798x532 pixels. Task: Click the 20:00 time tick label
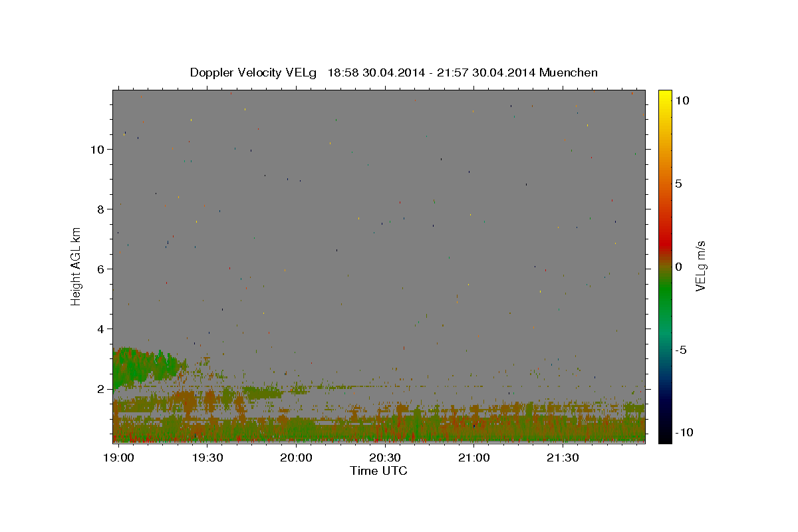[296, 458]
